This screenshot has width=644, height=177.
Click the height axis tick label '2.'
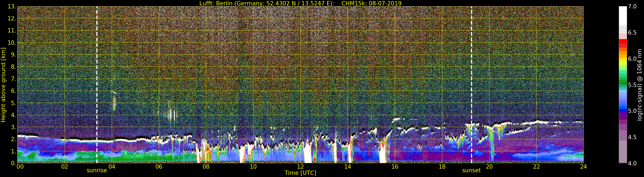(x=13, y=139)
